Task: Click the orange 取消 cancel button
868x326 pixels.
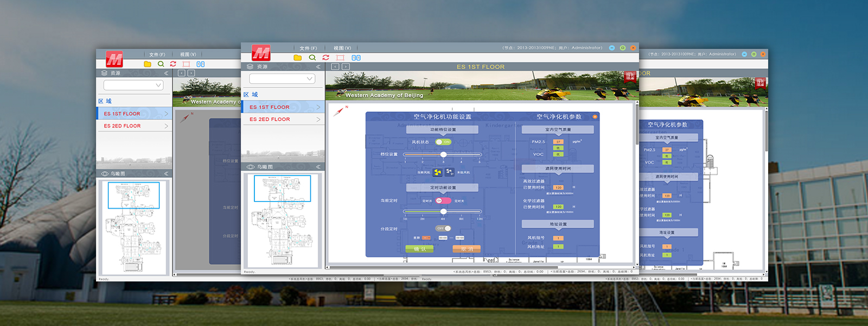Action: [467, 249]
